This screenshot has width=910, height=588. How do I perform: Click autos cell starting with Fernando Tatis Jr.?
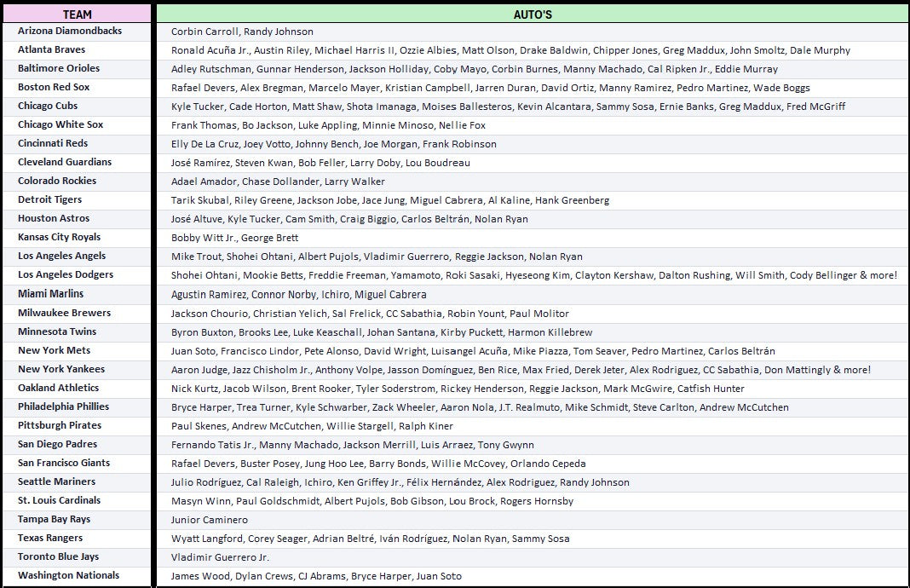click(533, 445)
